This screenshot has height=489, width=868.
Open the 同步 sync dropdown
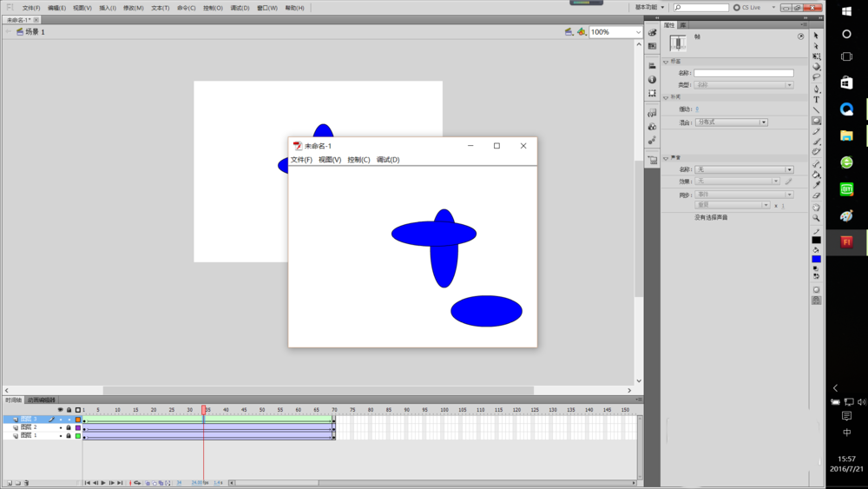tap(744, 195)
